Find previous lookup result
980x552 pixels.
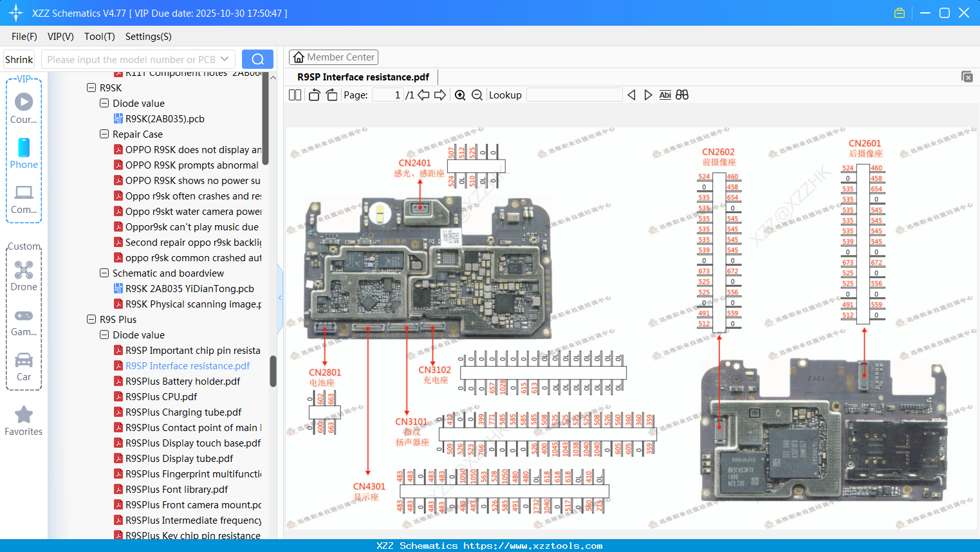pos(631,95)
